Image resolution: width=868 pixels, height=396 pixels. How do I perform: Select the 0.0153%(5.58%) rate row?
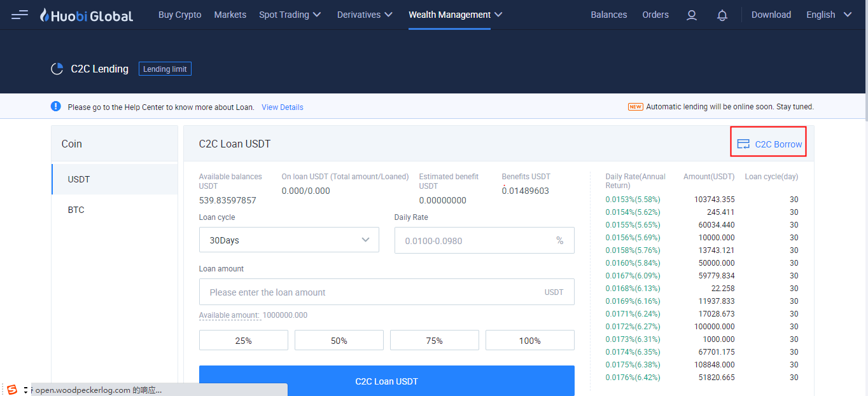tap(702, 200)
